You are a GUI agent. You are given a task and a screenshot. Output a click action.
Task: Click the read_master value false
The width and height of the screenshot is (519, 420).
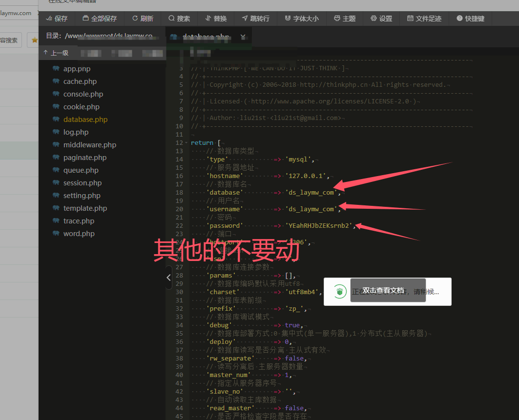click(x=294, y=408)
